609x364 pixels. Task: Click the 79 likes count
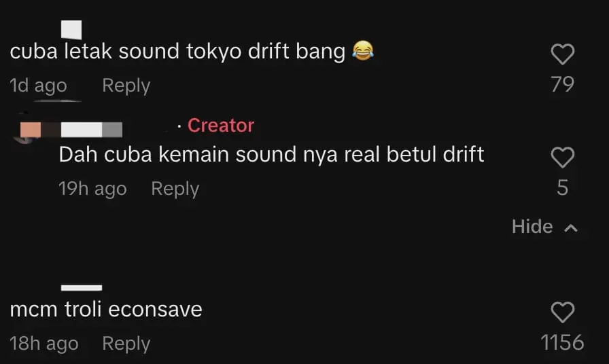click(x=562, y=84)
